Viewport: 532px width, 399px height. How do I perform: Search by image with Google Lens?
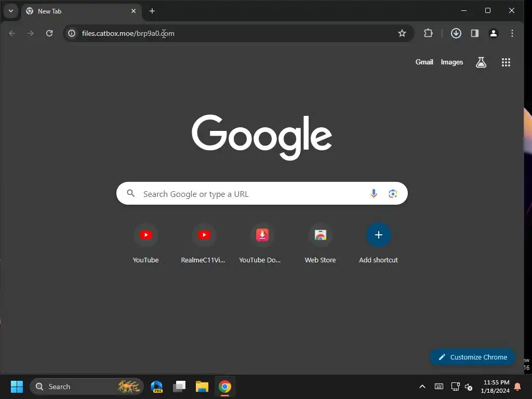[393, 193]
